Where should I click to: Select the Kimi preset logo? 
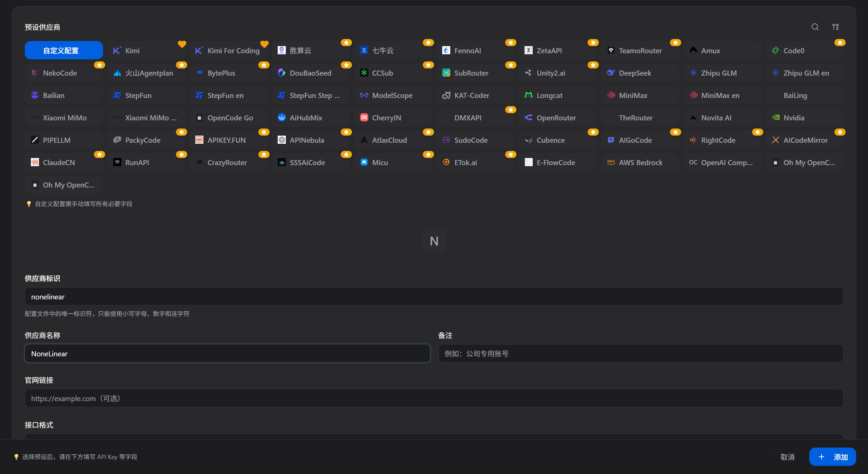pos(117,51)
